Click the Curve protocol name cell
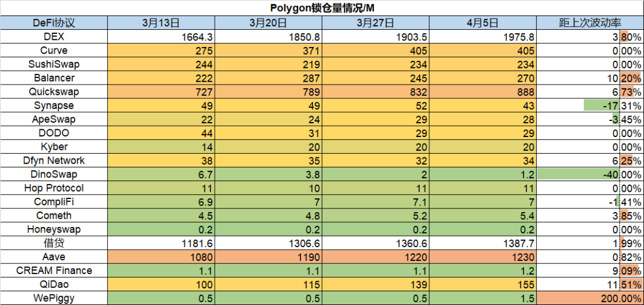Image resolution: width=644 pixels, height=305 pixels. point(54,51)
